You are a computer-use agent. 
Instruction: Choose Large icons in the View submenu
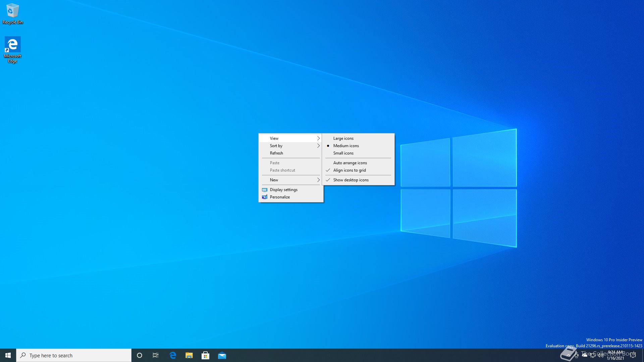tap(358, 138)
